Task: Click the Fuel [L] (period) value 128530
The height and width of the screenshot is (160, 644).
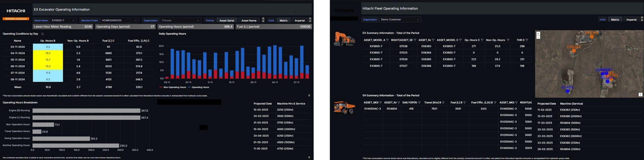Action: tap(305, 27)
